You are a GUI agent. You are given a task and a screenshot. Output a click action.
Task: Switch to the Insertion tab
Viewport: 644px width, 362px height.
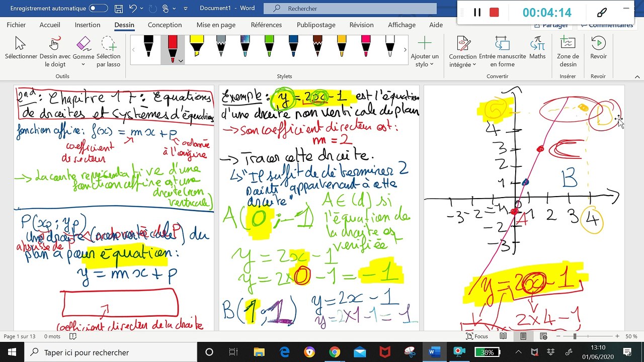point(88,25)
